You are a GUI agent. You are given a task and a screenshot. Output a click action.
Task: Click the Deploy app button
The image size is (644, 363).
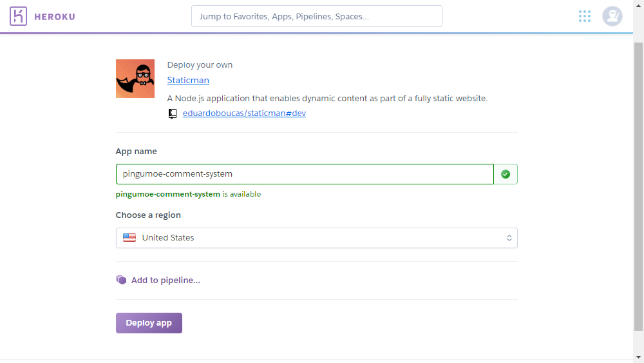pos(149,323)
